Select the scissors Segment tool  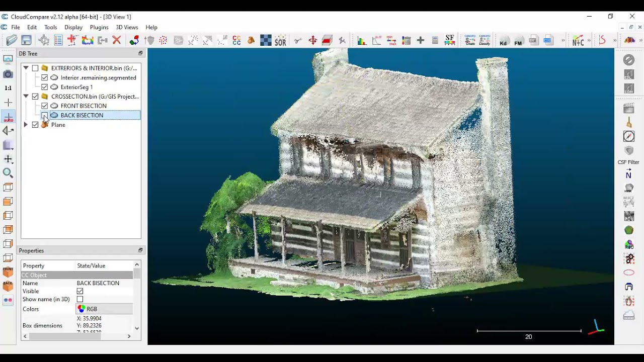pyautogui.click(x=298, y=41)
